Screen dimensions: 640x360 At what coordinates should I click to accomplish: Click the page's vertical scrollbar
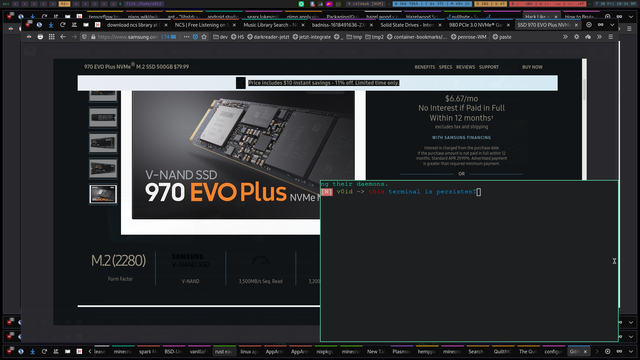[584, 118]
